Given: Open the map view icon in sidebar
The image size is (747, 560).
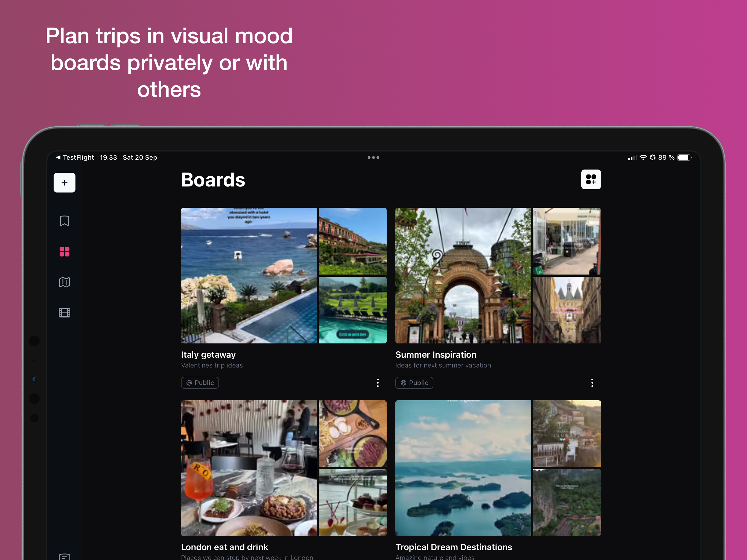Looking at the screenshot, I should click(x=65, y=282).
